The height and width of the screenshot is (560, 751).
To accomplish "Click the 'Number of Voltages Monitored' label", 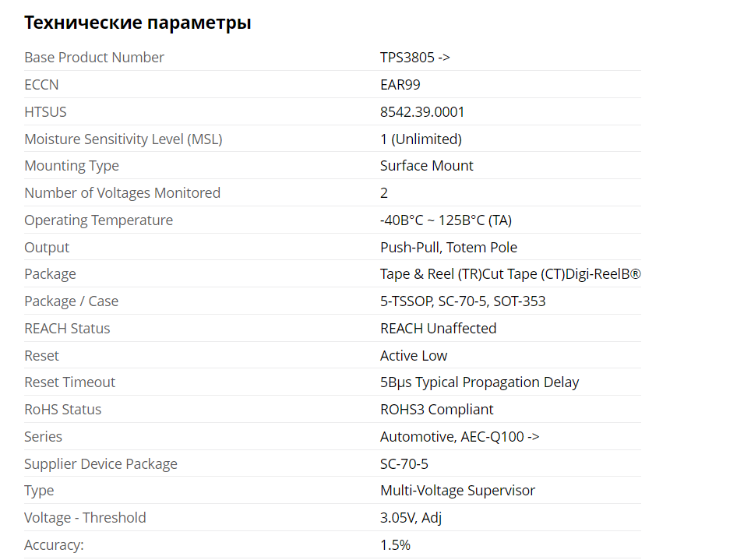I will [122, 193].
